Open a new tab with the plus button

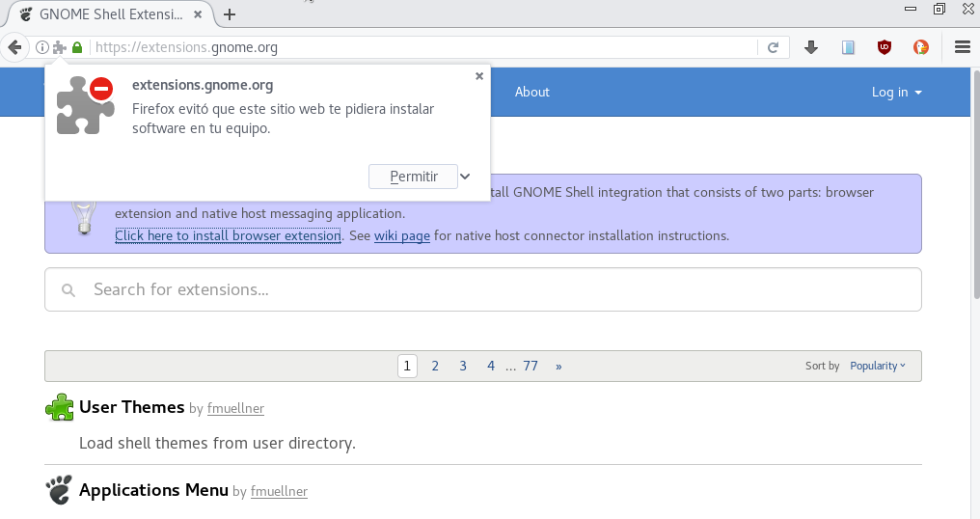coord(230,14)
